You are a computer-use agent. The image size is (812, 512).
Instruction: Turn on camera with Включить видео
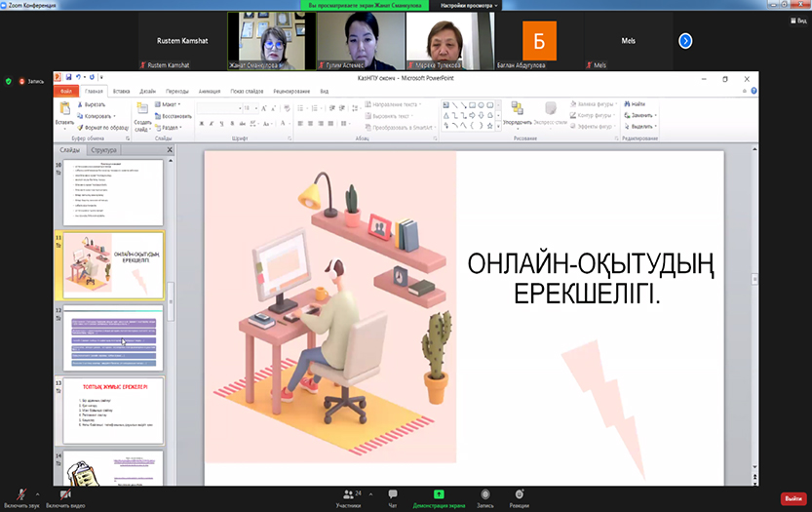click(66, 494)
